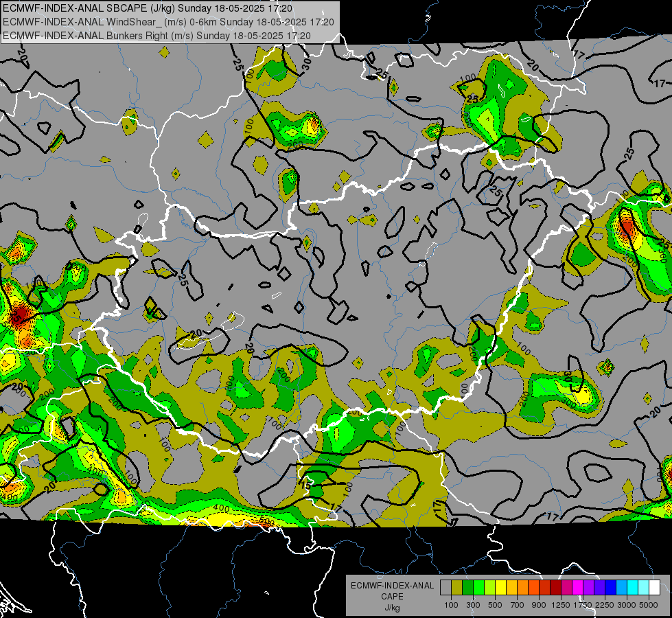672x618 pixels.
Task: Select the 300 legend scale value
Action: point(473,605)
